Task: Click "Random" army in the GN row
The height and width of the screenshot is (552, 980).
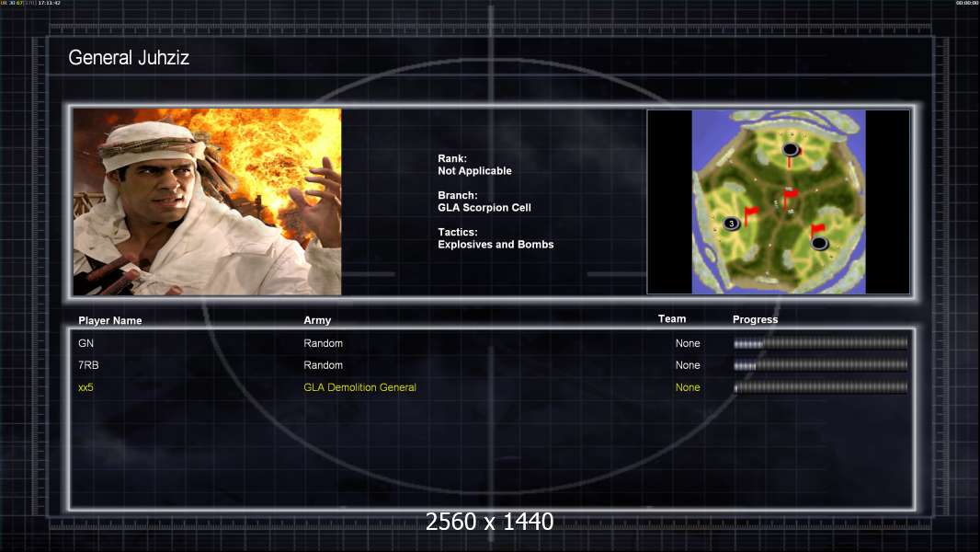Action: click(323, 343)
